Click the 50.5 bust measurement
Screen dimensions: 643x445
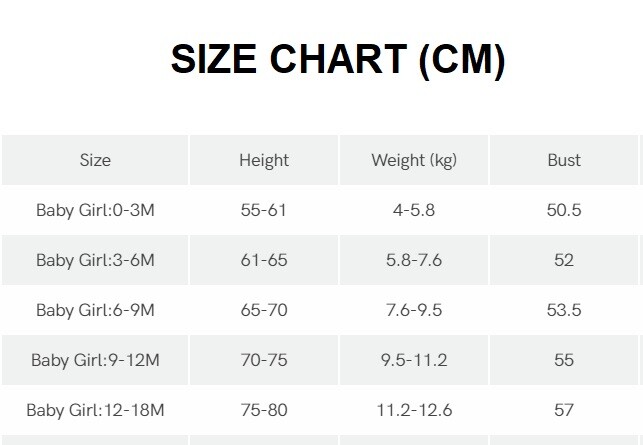[x=564, y=210]
